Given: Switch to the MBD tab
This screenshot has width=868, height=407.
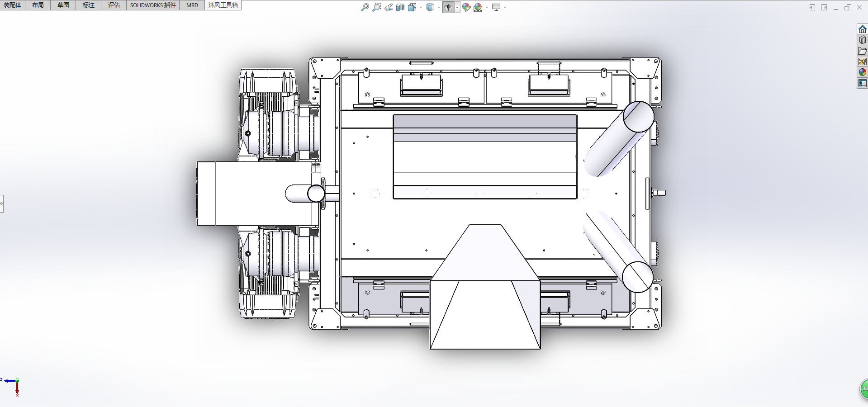Looking at the screenshot, I should (x=192, y=5).
